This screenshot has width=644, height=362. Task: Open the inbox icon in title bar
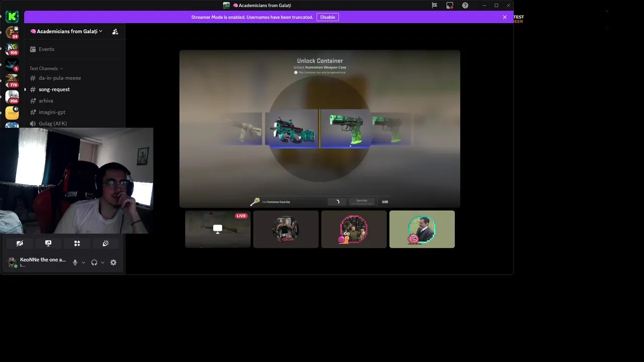pos(450,6)
